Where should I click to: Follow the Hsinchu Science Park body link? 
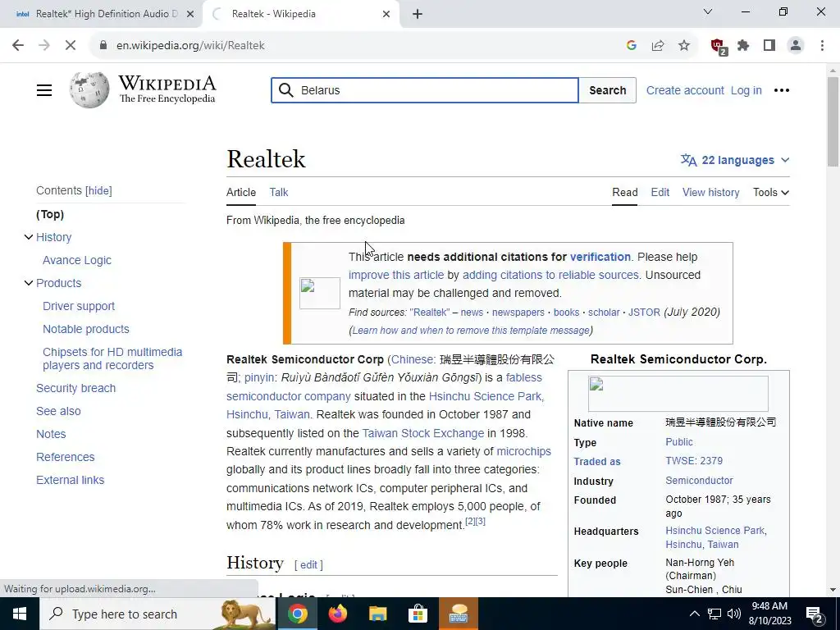pyautogui.click(x=486, y=396)
